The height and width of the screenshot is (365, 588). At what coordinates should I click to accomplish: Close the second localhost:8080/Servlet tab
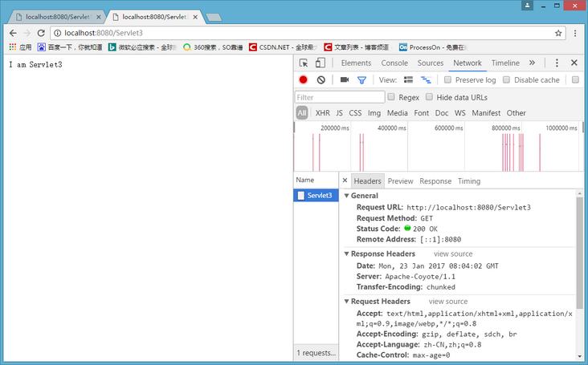[x=195, y=17]
